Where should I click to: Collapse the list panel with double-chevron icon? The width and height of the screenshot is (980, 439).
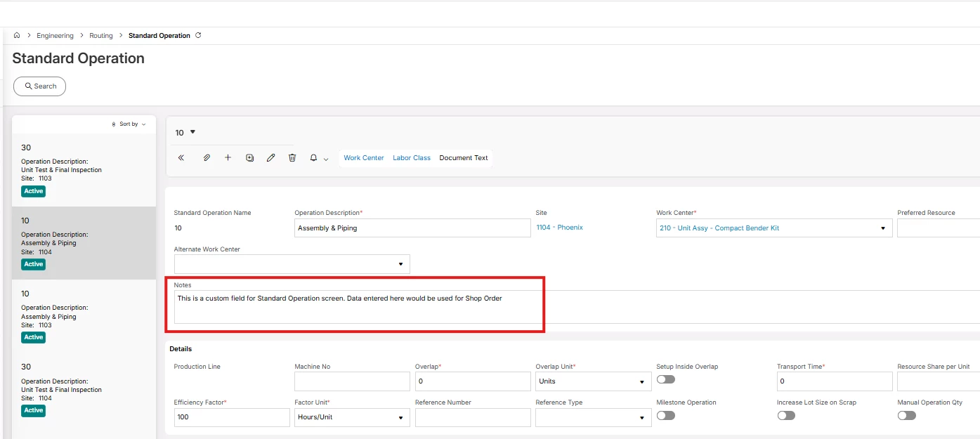click(x=181, y=158)
